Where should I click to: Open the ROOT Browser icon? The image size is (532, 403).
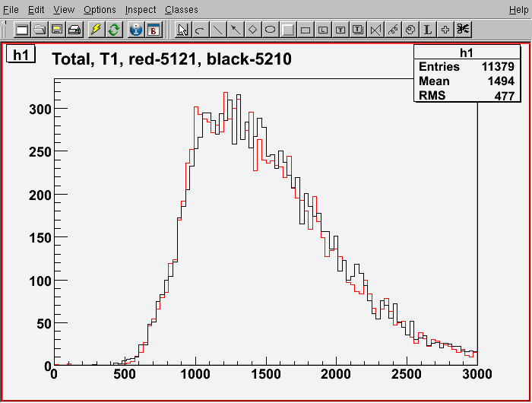click(154, 30)
